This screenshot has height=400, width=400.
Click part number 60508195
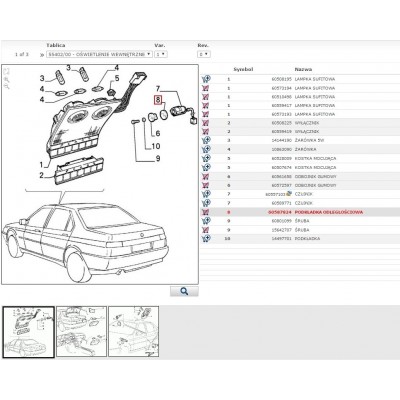point(282,79)
